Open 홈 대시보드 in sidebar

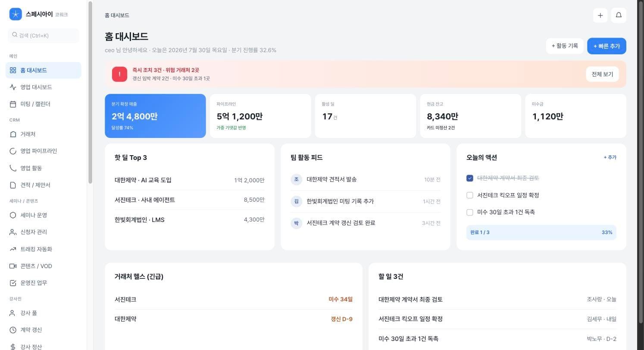43,70
